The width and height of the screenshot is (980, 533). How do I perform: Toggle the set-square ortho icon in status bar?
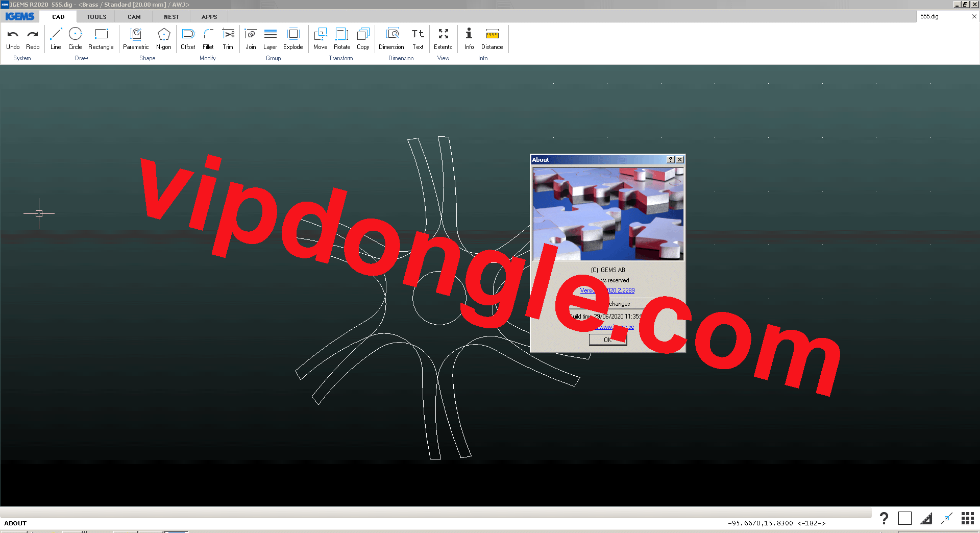point(926,519)
